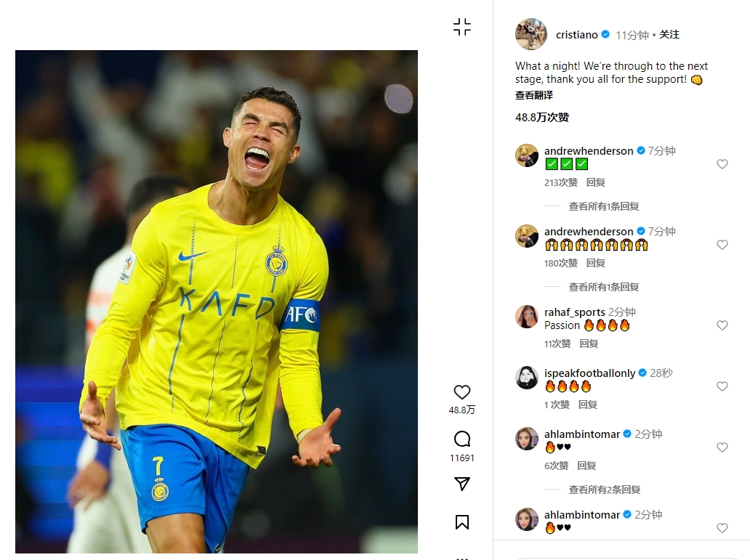Expand replies under andrewhenderson's raised-hands comment
Screen dimensions: 750x560
604,287
